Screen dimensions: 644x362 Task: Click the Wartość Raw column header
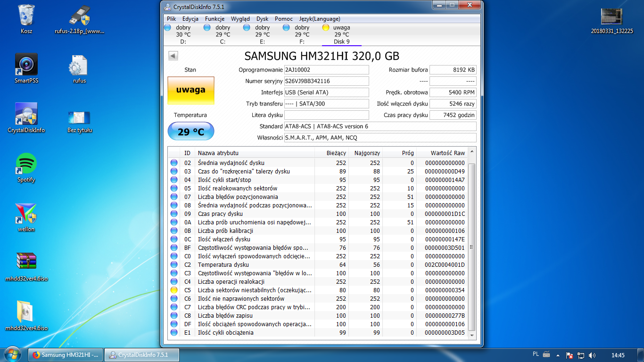(442, 153)
